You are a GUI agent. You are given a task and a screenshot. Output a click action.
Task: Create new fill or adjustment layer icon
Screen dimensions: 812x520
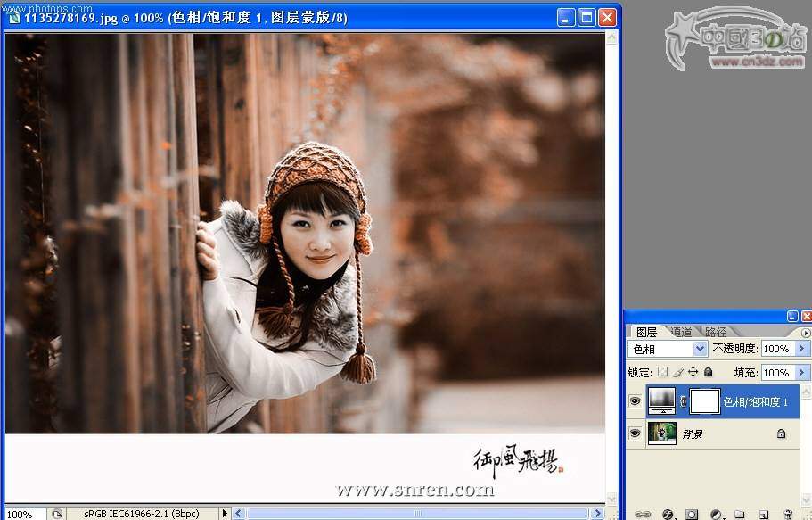717,515
